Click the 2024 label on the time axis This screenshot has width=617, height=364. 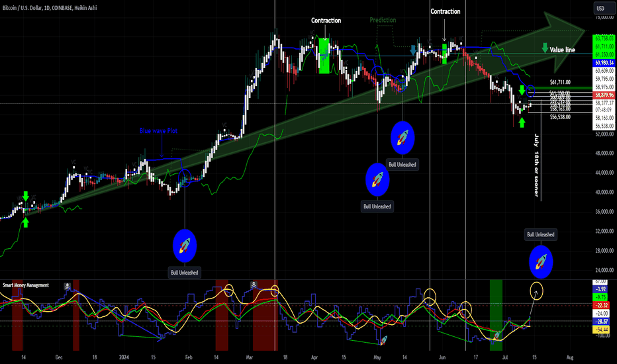124,357
